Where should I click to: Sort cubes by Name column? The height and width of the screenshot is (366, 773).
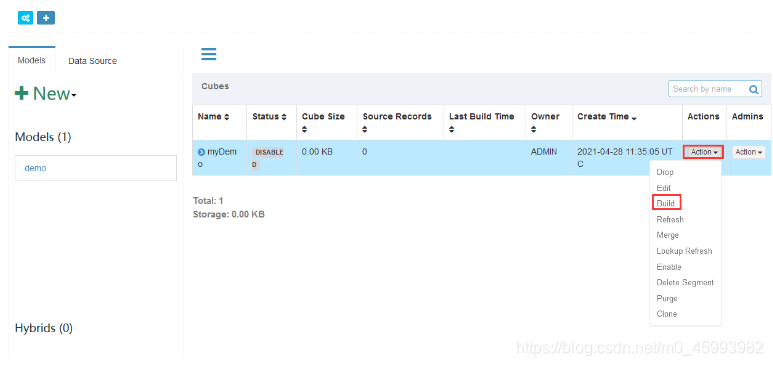pyautogui.click(x=213, y=117)
